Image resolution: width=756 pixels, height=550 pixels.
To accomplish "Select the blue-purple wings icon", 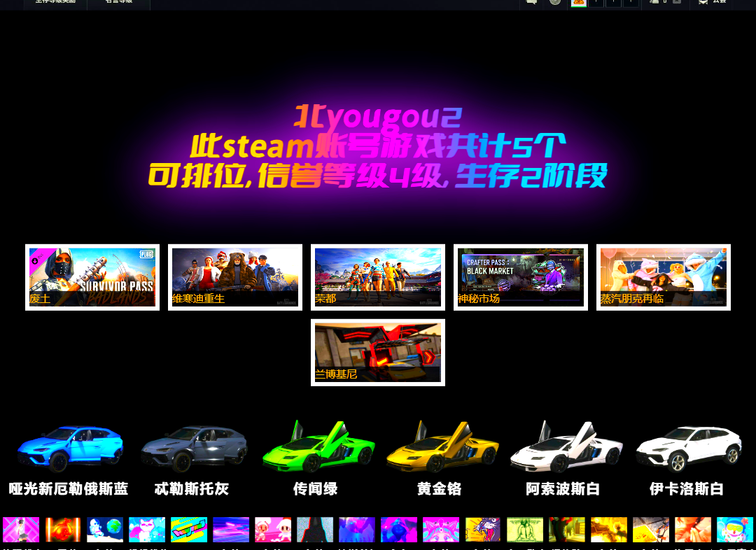I will [357, 530].
